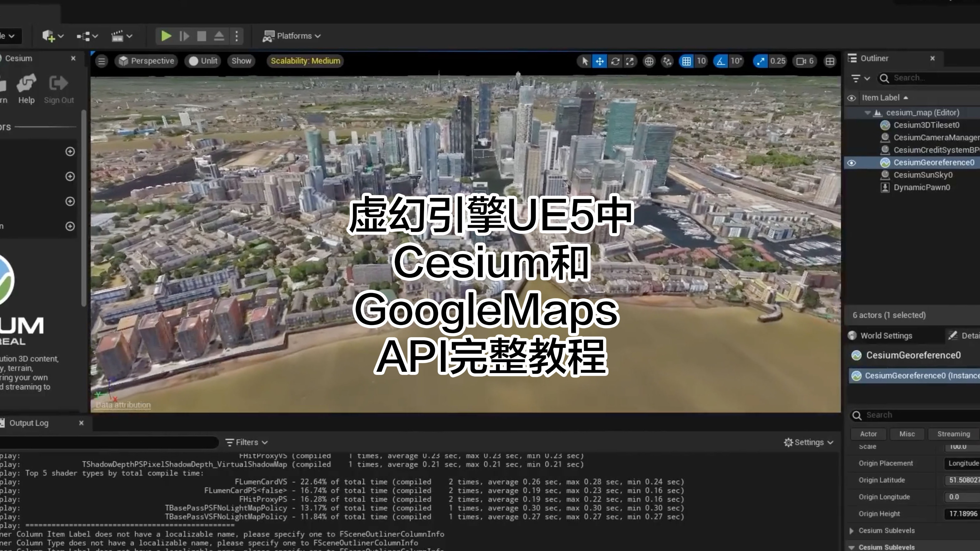The width and height of the screenshot is (980, 551).
Task: Open the Outliner filter options dropdown
Action: pos(861,78)
